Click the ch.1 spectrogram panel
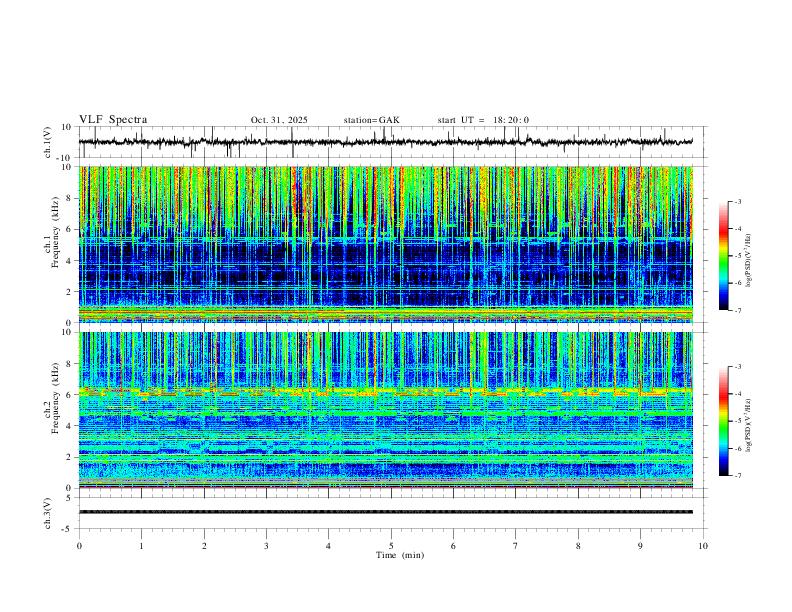The width and height of the screenshot is (792, 612). [x=386, y=244]
